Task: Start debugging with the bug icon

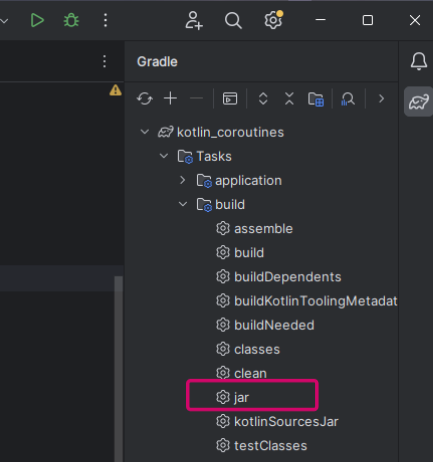Action: tap(71, 20)
